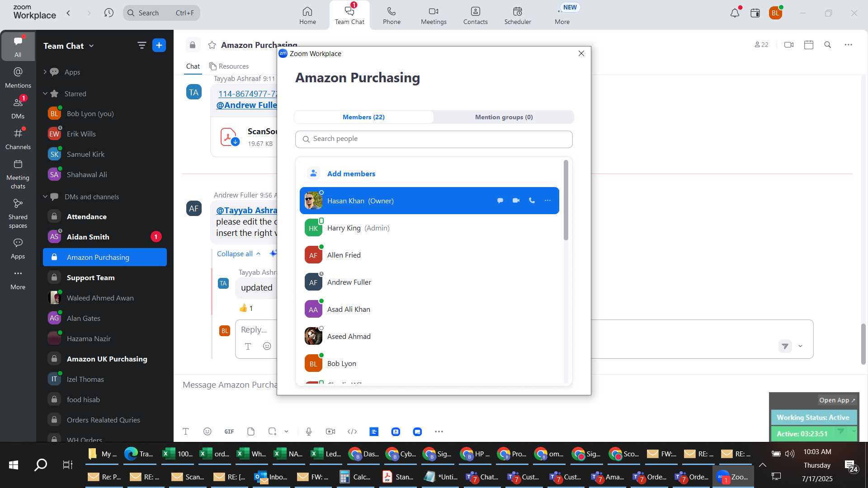868x488 pixels.
Task: Switch to the Resources tab
Action: pyautogui.click(x=229, y=66)
